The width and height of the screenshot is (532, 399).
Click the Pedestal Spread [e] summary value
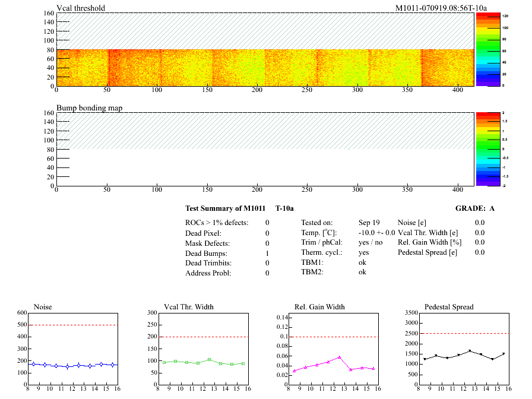(479, 252)
